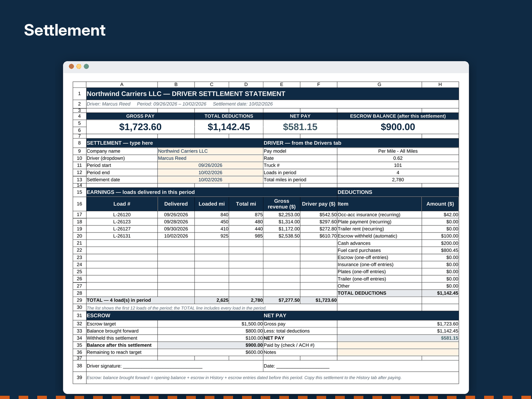532x399 pixels.
Task: Click the Balance brought forward value $800.00
Action: [x=210, y=331]
